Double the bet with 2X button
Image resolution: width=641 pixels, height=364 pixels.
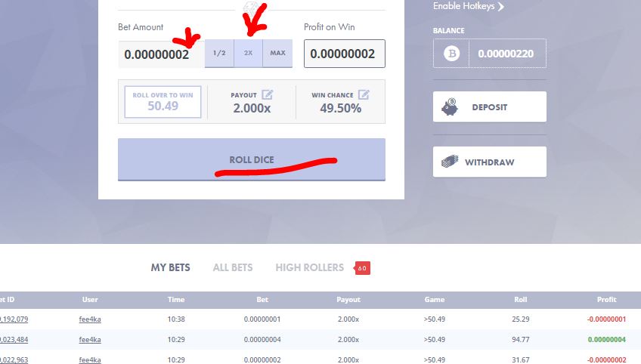point(248,54)
